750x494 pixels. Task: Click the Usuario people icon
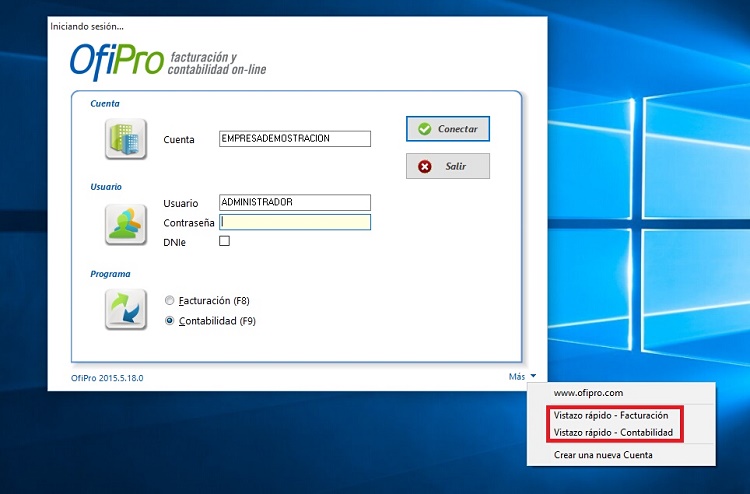click(126, 223)
